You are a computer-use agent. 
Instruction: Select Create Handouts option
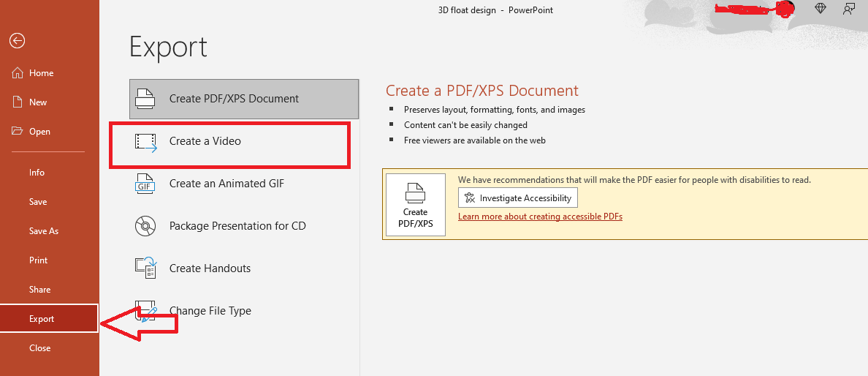pos(244,268)
